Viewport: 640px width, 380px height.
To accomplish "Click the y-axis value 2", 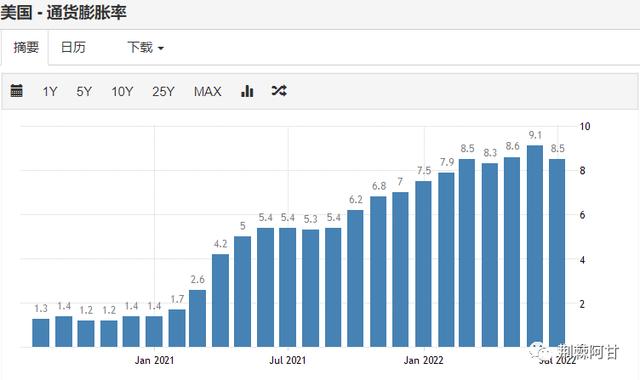I will (x=582, y=304).
